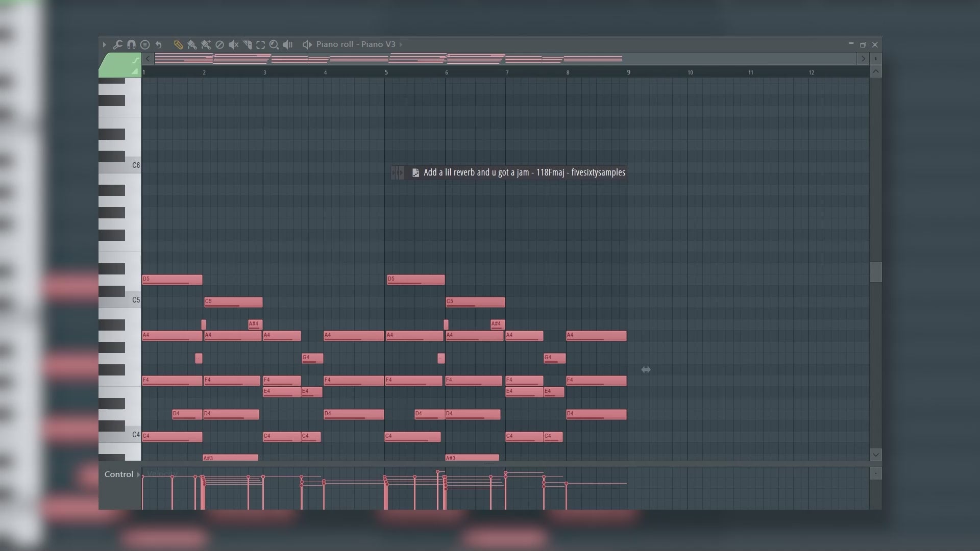
Task: Click the Piano roll - Piano V3 title
Action: pos(355,44)
